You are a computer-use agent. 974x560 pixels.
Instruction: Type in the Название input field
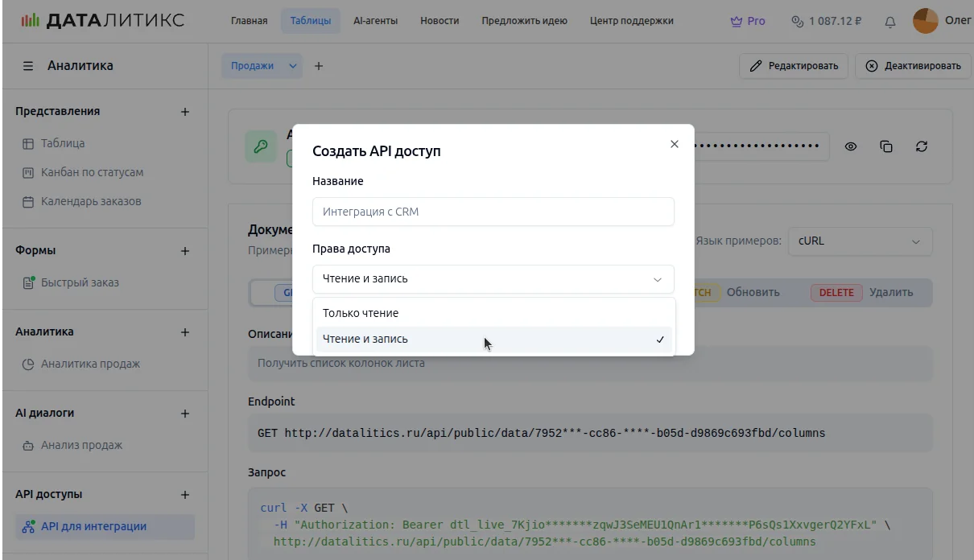[x=493, y=212]
